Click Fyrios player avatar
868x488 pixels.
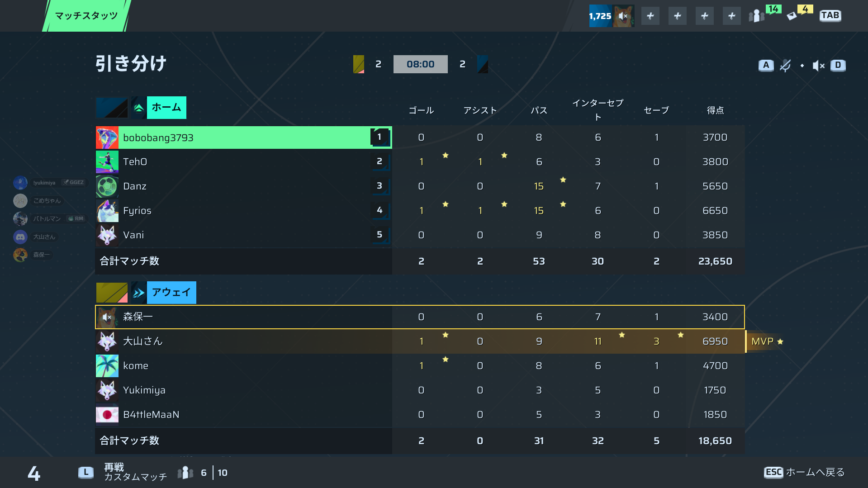pos(107,211)
